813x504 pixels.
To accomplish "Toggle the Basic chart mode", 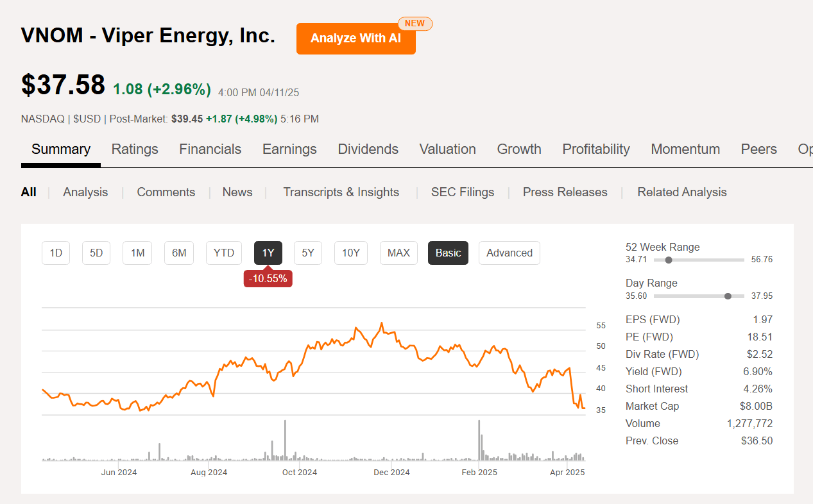I will pyautogui.click(x=448, y=253).
